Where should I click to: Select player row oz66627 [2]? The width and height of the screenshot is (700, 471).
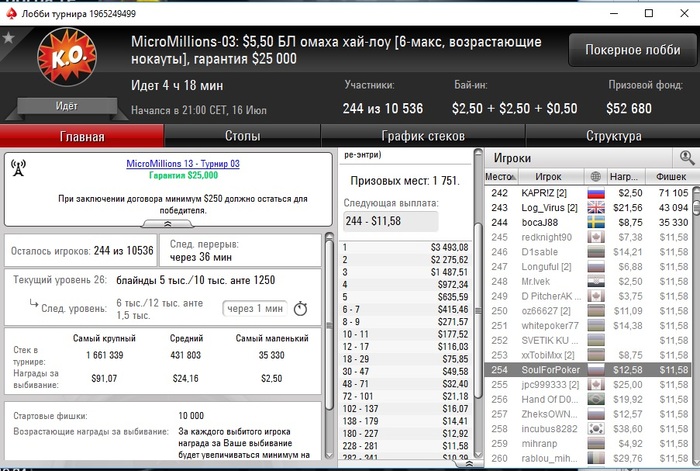pos(588,311)
